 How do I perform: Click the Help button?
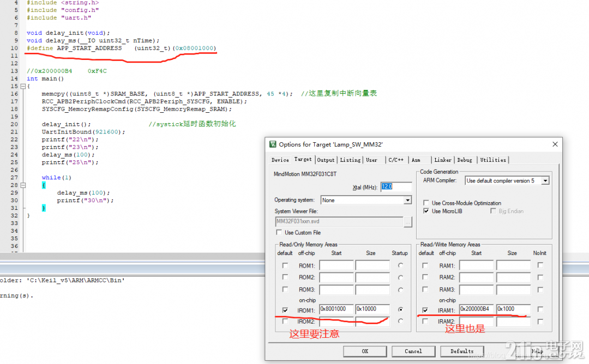(537, 351)
